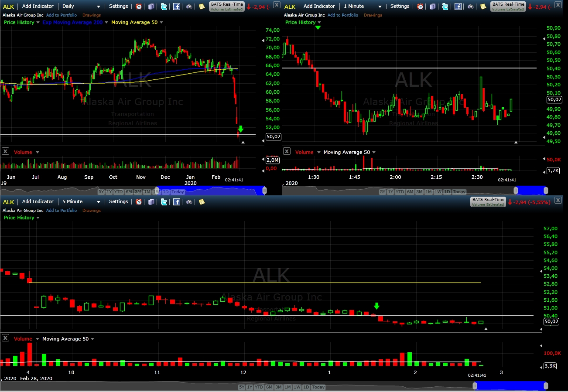Screen dimensions: 568x392
Task: Select 6M range on the 1 Minute chart
Action: [410, 192]
